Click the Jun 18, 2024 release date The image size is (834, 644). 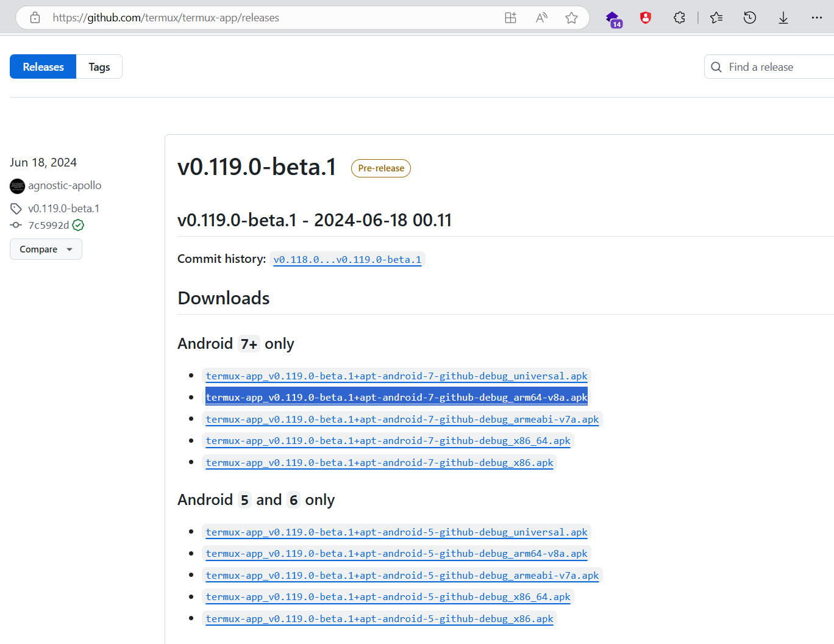43,162
